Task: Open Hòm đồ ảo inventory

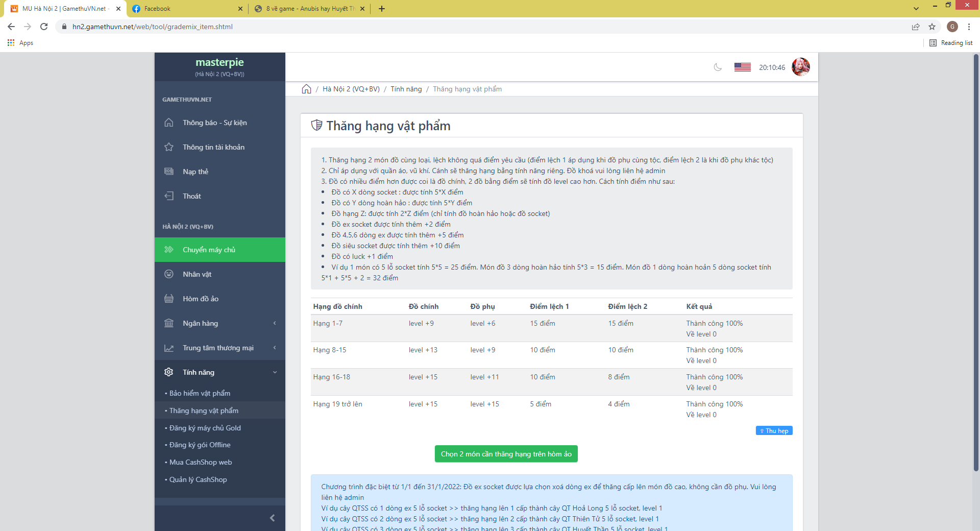Action: click(200, 299)
